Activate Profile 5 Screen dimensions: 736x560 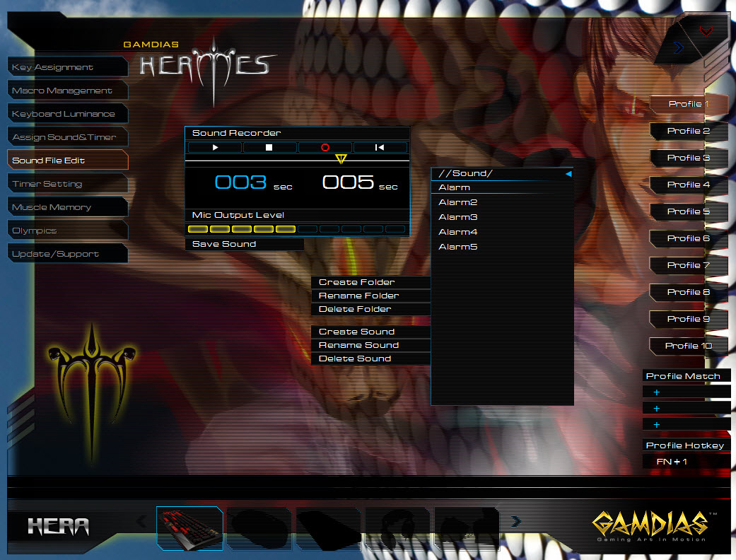(x=689, y=211)
